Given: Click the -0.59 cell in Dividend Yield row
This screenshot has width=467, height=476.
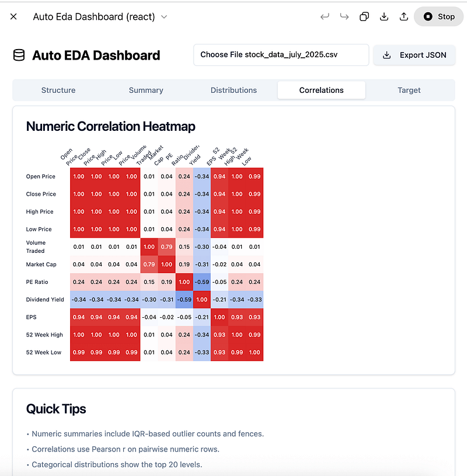Looking at the screenshot, I should pos(184,300).
